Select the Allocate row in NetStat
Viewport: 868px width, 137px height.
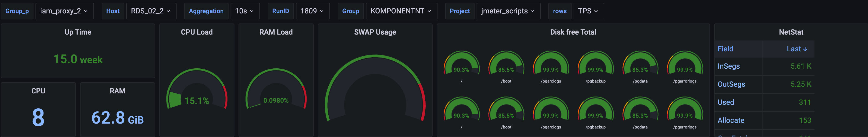(765, 120)
